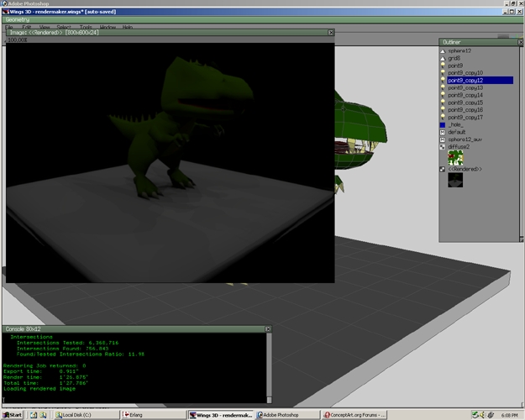
Task: Click the _hole_ blue color swatch
Action: (443, 125)
